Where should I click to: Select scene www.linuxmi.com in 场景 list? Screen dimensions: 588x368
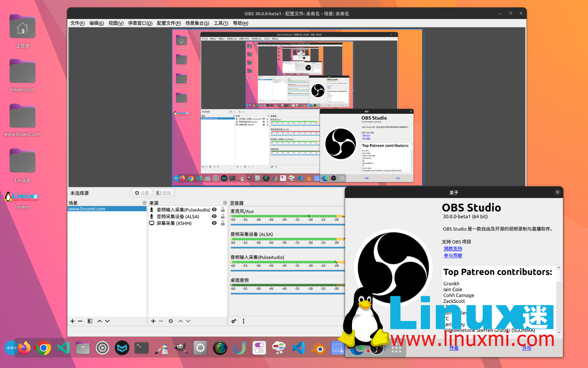click(107, 209)
